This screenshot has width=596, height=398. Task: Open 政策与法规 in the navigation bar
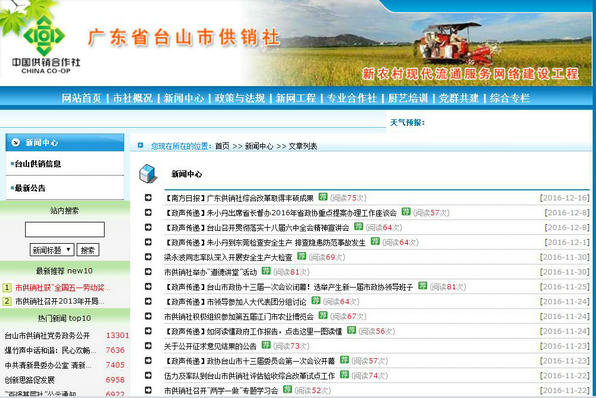[239, 98]
